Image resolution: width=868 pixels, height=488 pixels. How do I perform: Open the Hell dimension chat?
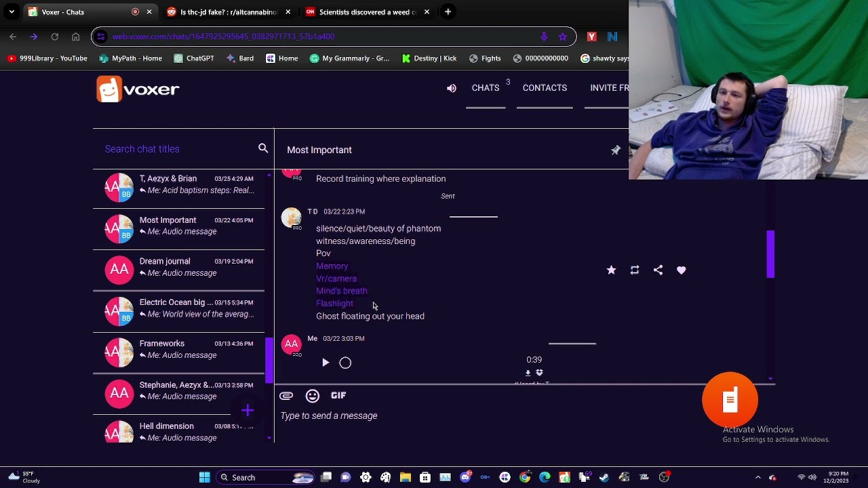tap(179, 430)
